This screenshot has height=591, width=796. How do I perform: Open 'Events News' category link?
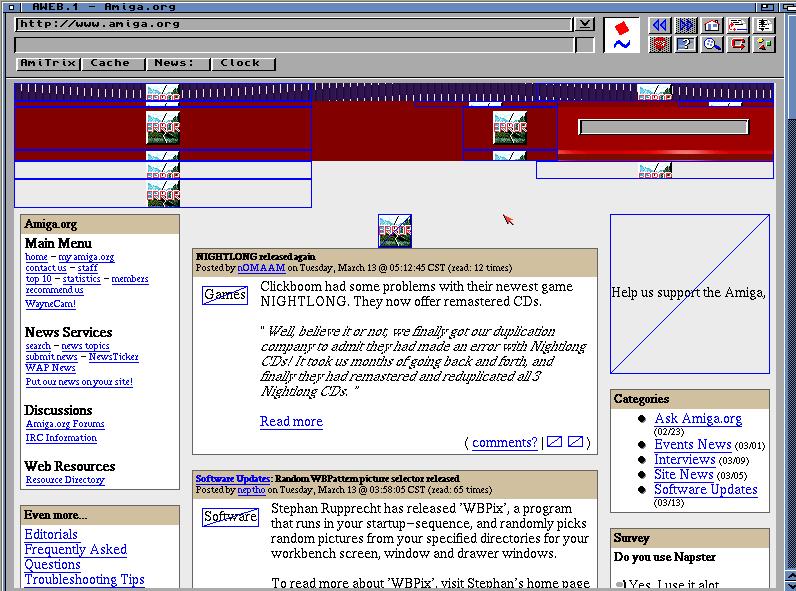(x=693, y=445)
